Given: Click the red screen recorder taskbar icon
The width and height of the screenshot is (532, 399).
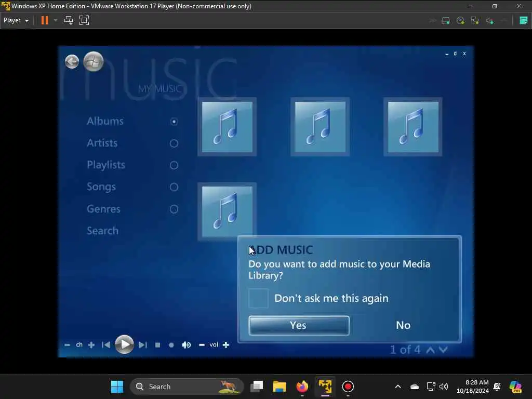Looking at the screenshot, I should pos(348,387).
